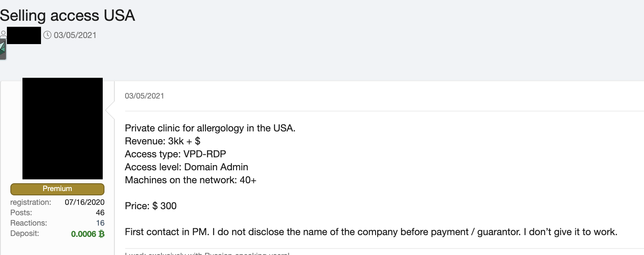Click the "Private clinic for allergology" line
Viewport: 644px width, 255px height.
click(210, 128)
